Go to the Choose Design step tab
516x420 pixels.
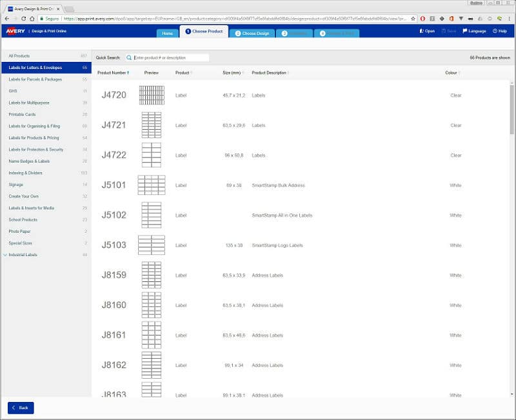pos(252,34)
